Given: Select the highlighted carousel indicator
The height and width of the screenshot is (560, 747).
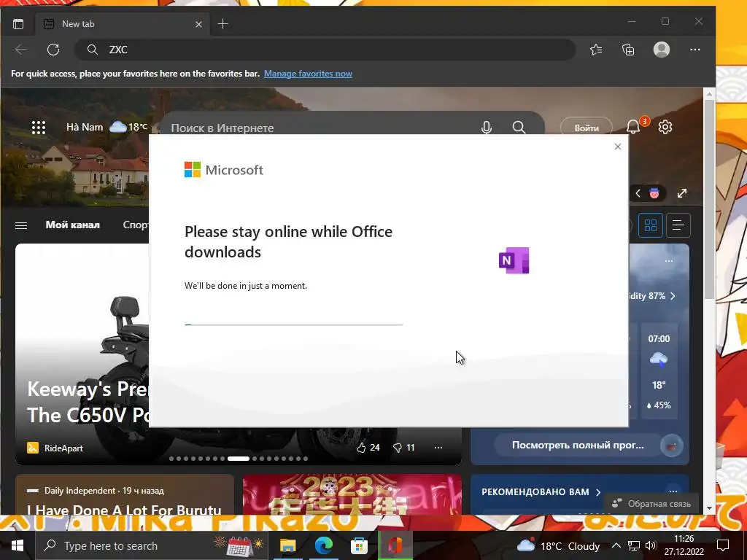Looking at the screenshot, I should [x=239, y=459].
